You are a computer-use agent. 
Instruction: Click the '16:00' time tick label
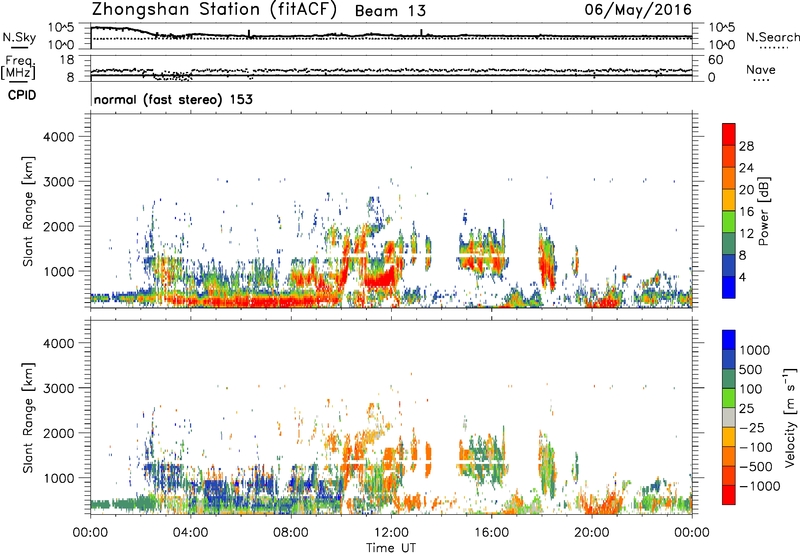pos(491,533)
